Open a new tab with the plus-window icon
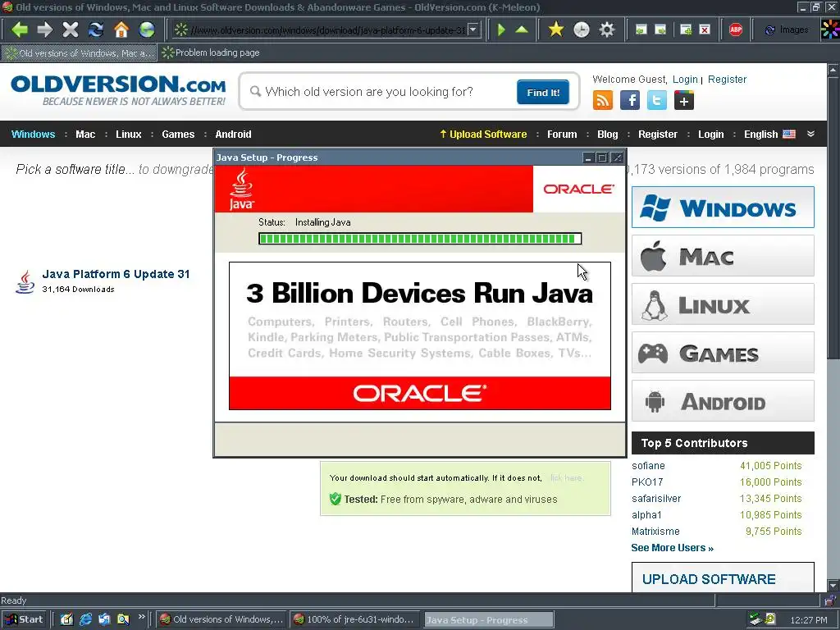 (x=686, y=30)
